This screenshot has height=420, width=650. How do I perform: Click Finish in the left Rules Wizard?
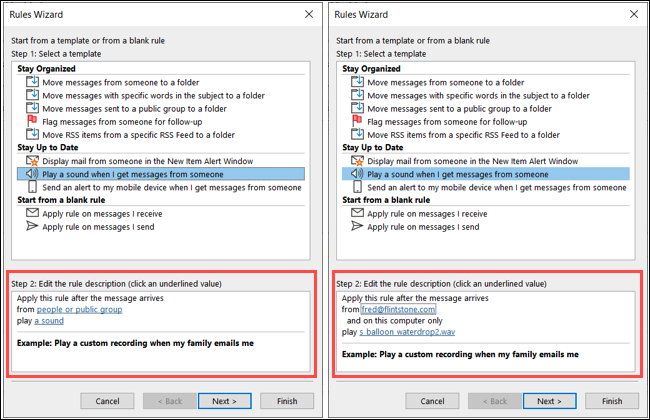click(287, 401)
